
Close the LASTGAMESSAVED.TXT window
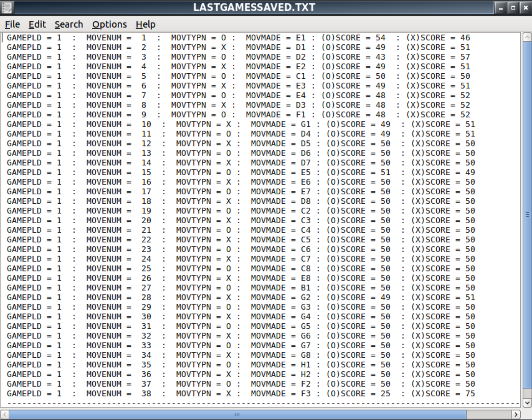coord(525,7)
